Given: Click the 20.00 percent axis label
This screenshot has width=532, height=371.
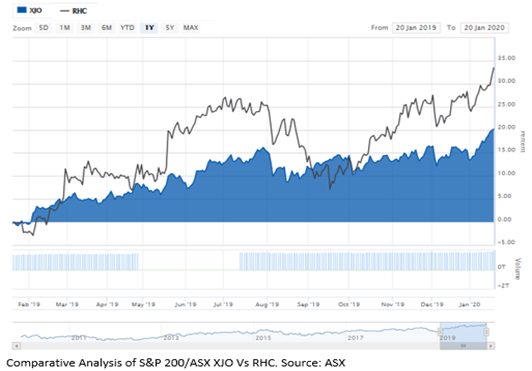Looking at the screenshot, I should [506, 127].
